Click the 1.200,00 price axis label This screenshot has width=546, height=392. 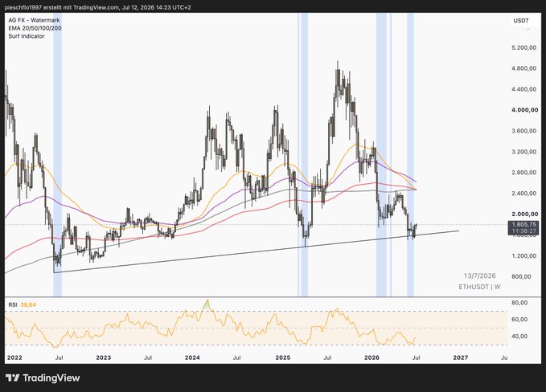pyautogui.click(x=523, y=255)
